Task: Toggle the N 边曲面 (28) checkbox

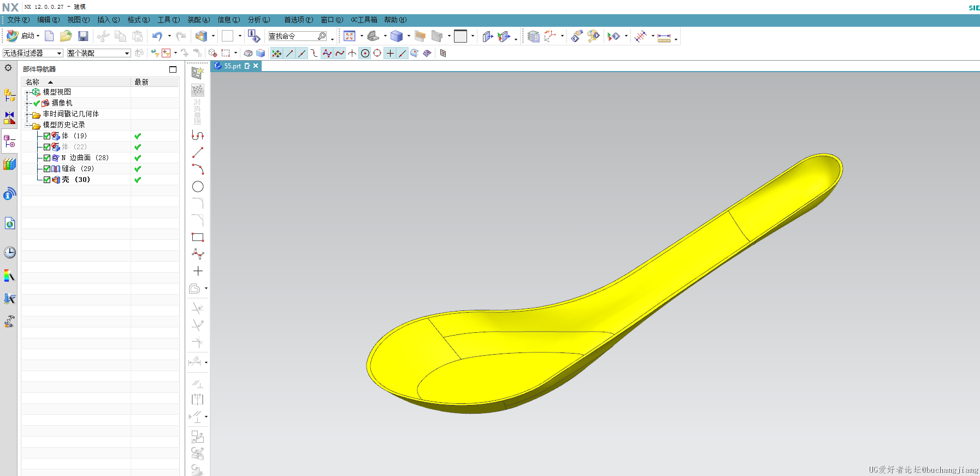Action: coord(47,158)
